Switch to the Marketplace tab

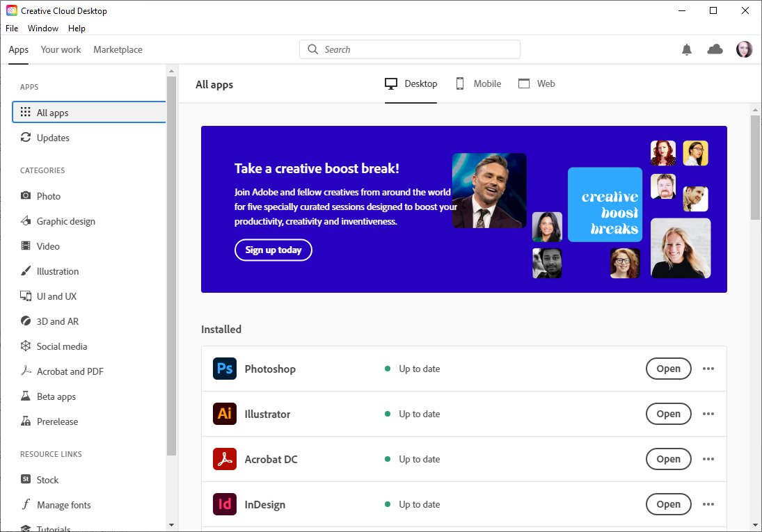click(118, 49)
